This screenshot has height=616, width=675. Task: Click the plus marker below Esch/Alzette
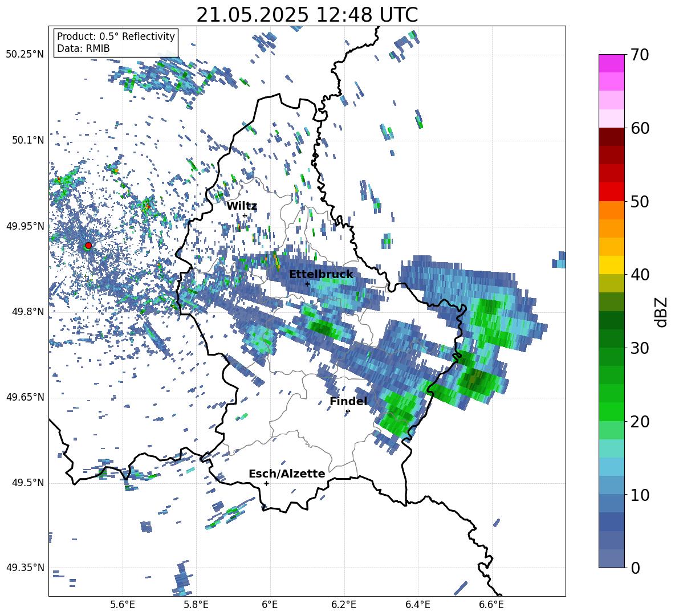(266, 483)
